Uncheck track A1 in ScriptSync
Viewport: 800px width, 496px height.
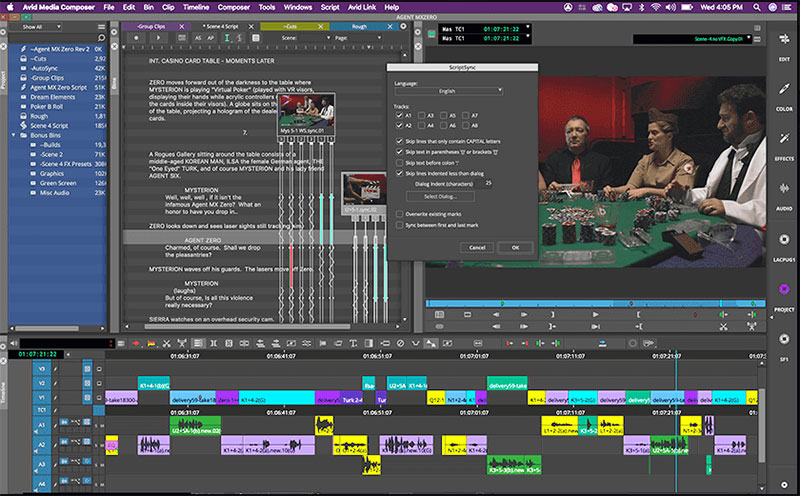click(399, 115)
